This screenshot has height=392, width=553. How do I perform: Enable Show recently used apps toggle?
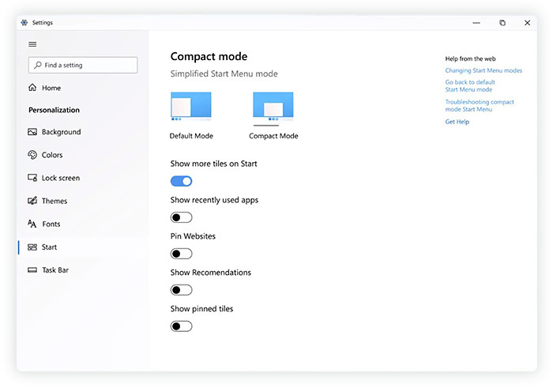(181, 217)
